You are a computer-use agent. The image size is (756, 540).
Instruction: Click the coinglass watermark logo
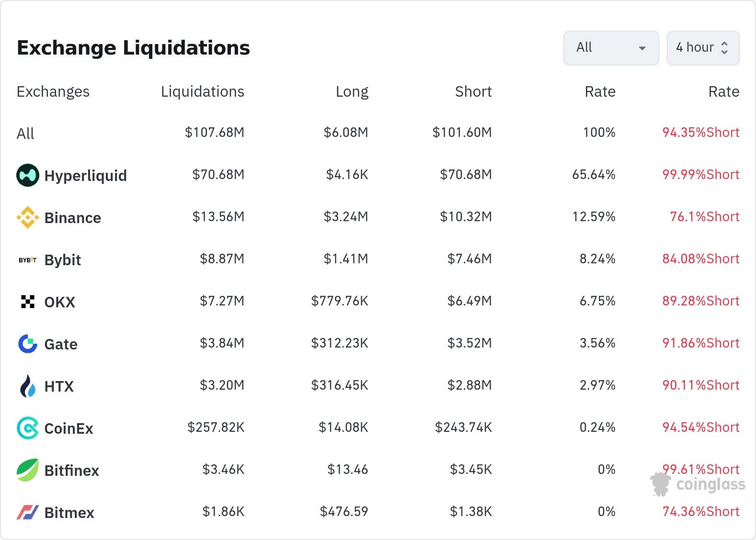click(x=698, y=484)
